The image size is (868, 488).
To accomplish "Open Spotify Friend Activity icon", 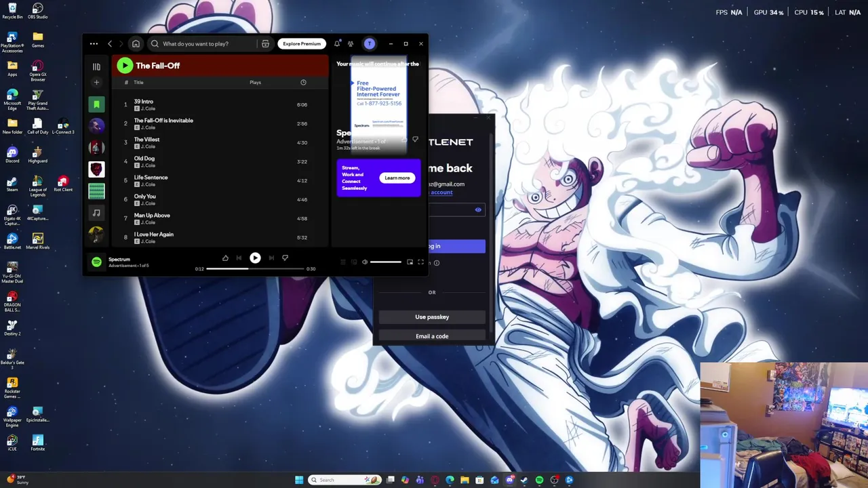I will pyautogui.click(x=351, y=43).
